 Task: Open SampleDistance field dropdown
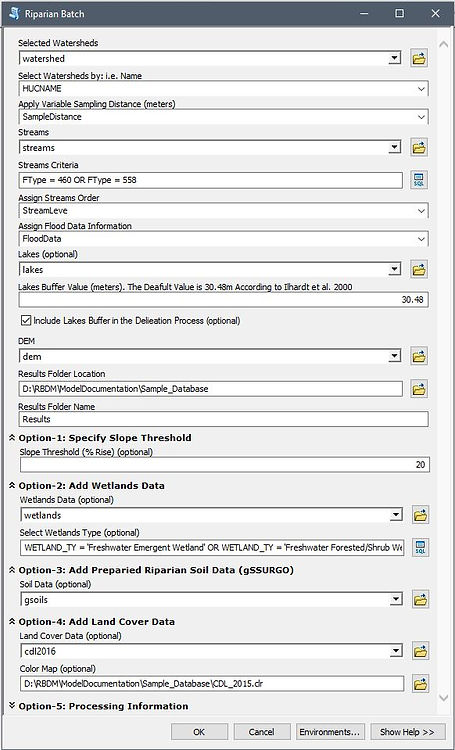(x=421, y=117)
